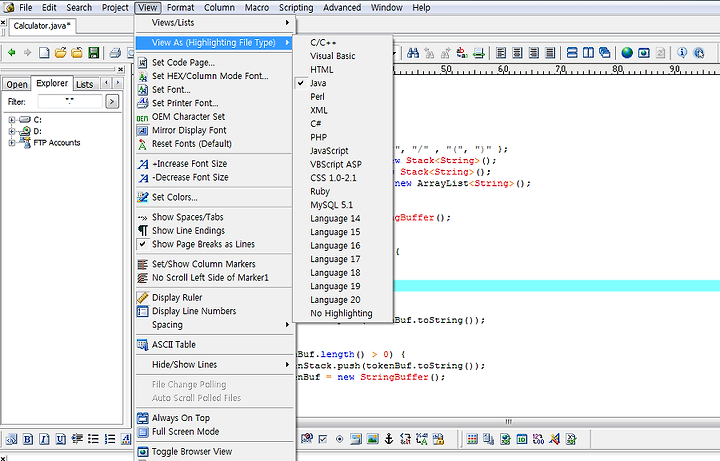This screenshot has width=720, height=461.
Task: Open the View menu in the menu bar
Action: coord(148,8)
